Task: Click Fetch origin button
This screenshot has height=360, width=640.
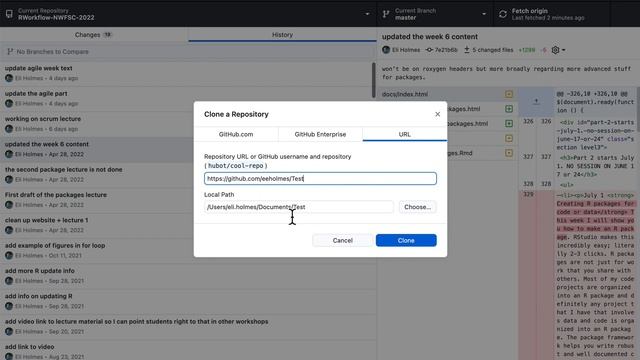Action: click(551, 14)
